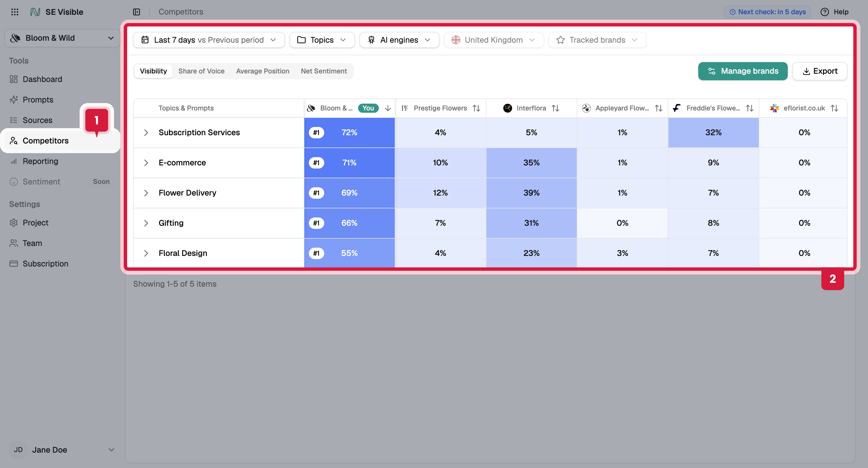Expand the Subscription Services row
Viewport: 868px width, 468px height.
click(x=146, y=132)
